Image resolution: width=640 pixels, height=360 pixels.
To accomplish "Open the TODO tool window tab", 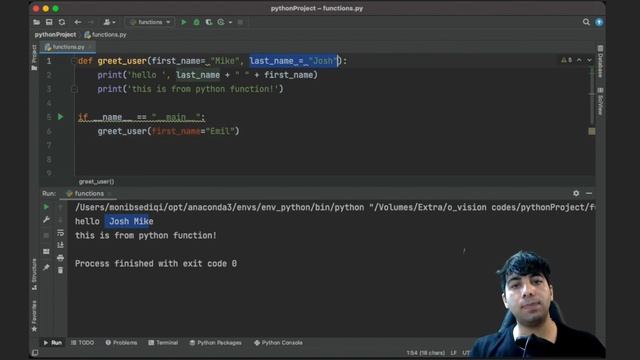I will (82, 343).
